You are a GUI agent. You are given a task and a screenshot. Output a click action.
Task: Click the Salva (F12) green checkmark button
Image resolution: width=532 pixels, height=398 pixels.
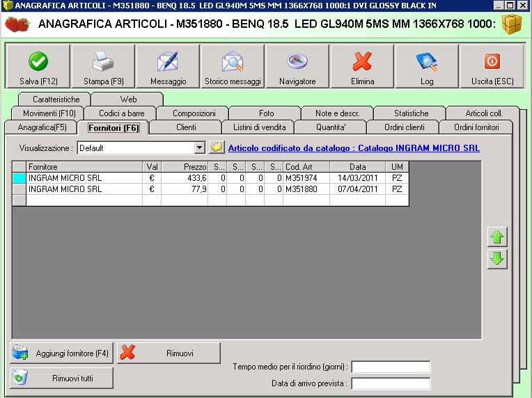point(38,66)
